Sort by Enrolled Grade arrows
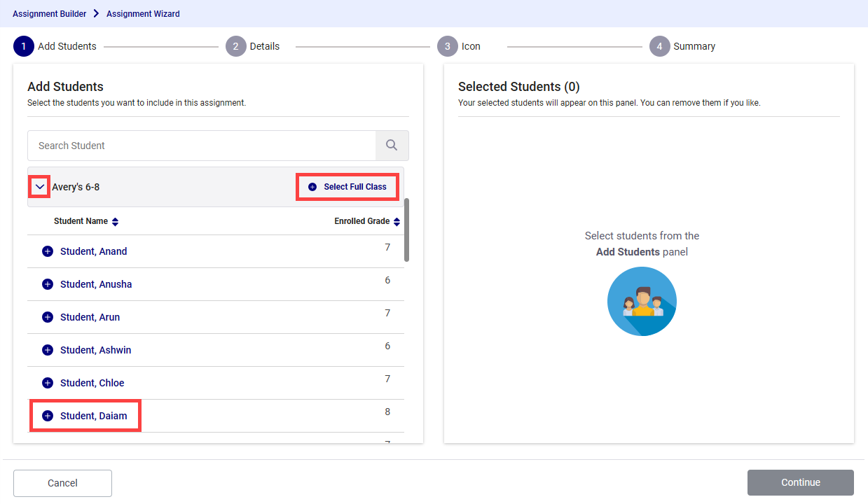This screenshot has height=504, width=868. [397, 222]
